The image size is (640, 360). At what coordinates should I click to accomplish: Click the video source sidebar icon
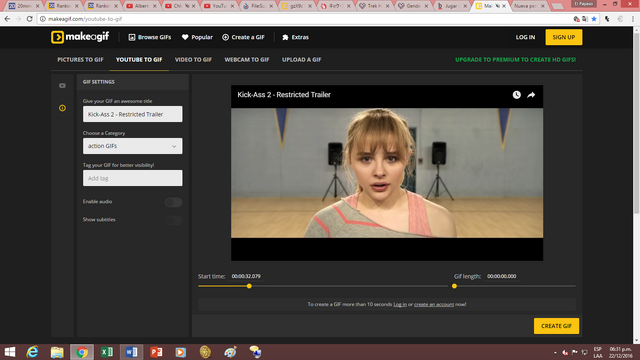pyautogui.click(x=62, y=86)
